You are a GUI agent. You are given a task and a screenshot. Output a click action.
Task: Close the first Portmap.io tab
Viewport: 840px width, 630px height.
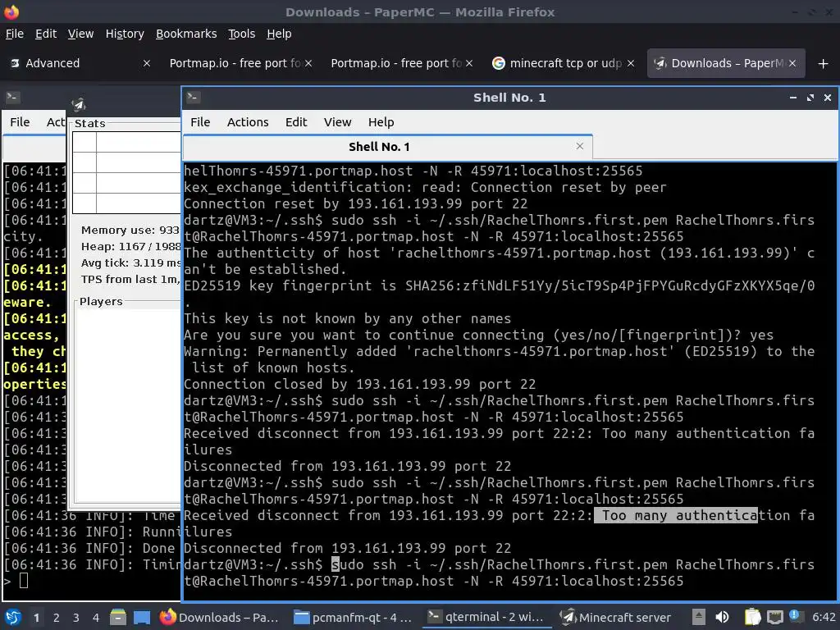coord(308,63)
